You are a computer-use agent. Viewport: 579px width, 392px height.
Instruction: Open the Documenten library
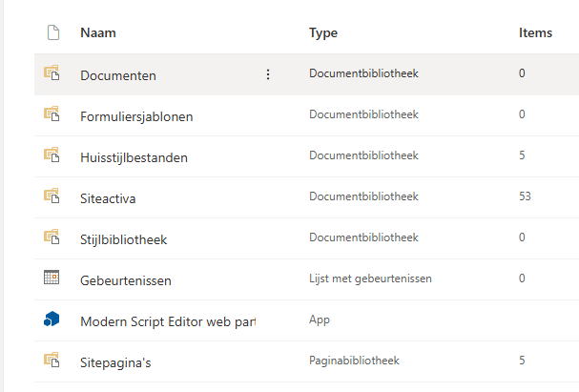(118, 75)
